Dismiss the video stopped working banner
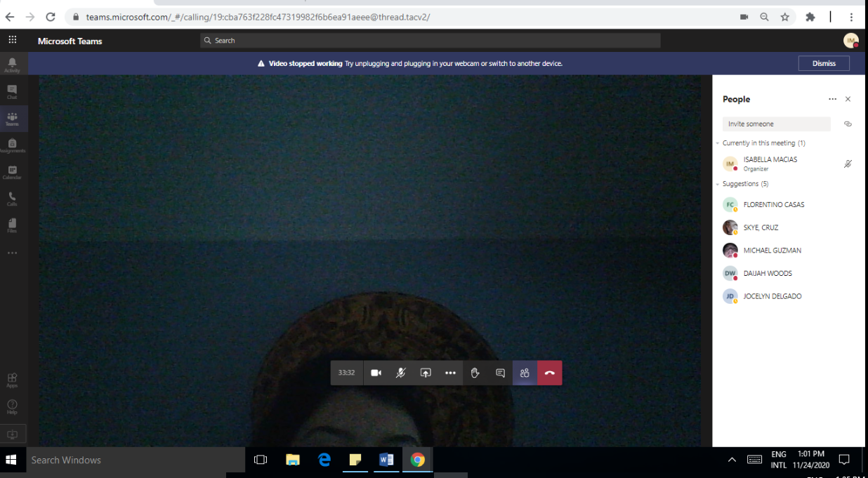This screenshot has height=478, width=868. tap(824, 63)
